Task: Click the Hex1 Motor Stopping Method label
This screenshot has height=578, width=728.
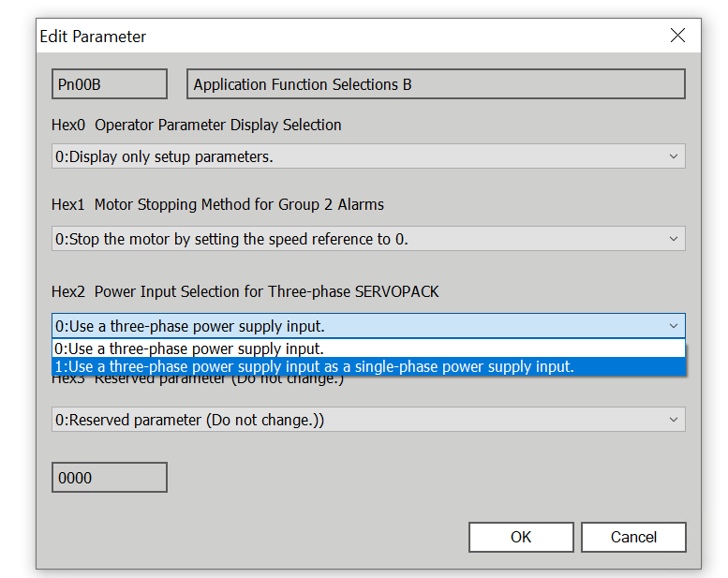Action: (x=217, y=204)
